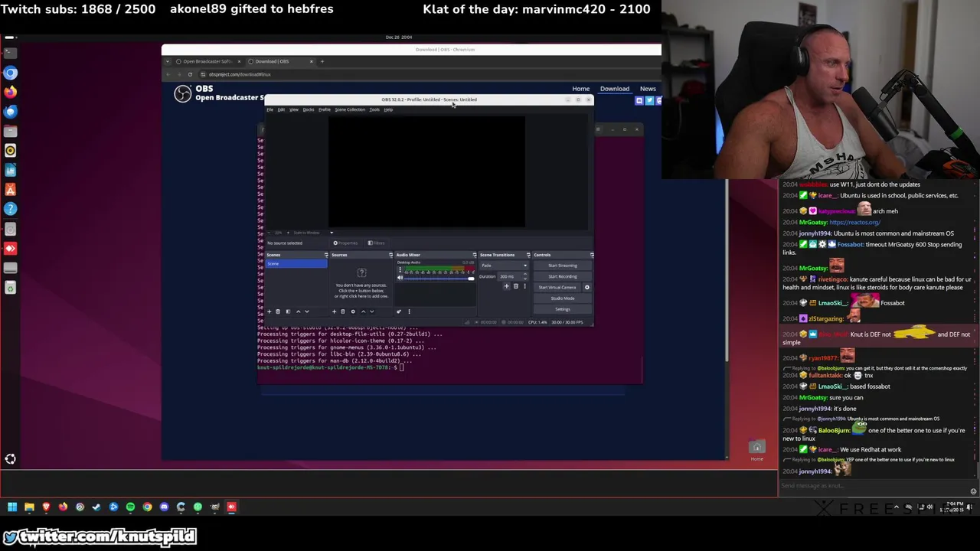Open the reactos.org link in Twitch chat
Viewport: 980px width, 551px height.
(854, 222)
